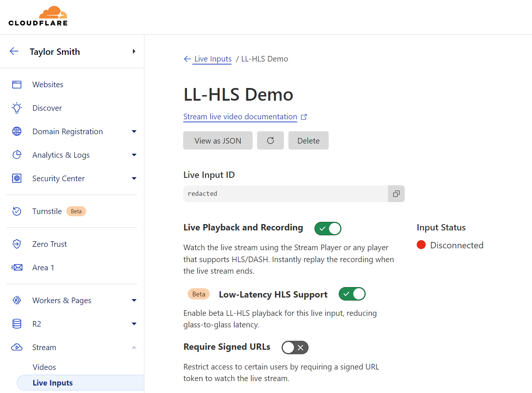This screenshot has height=393, width=532.
Task: Open the Area 1 sidebar item
Action: pos(43,267)
